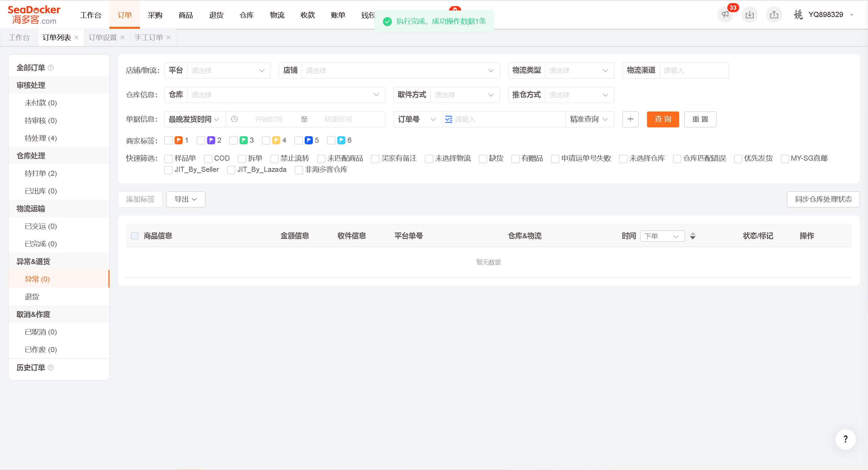Click the user avatar character 姚
This screenshot has height=470, width=868.
pyautogui.click(x=798, y=15)
